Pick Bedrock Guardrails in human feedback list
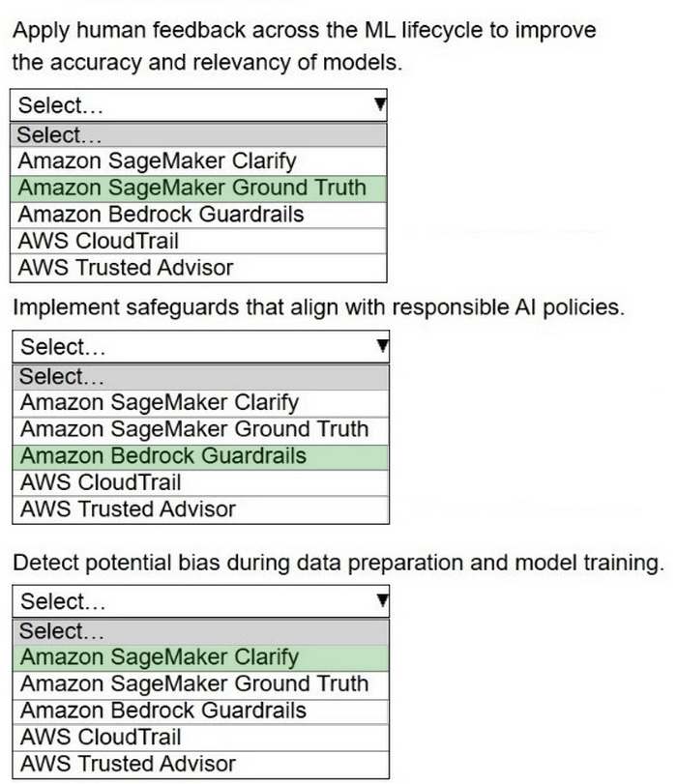Viewport: 677px width, 784px height. click(x=162, y=214)
